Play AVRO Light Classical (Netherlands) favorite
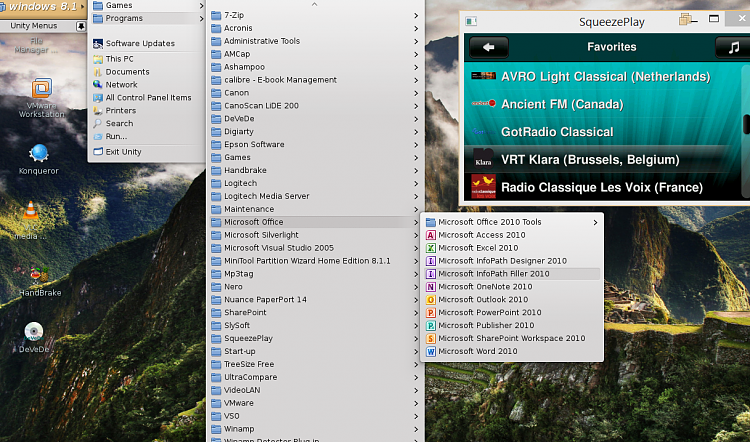The image size is (750, 442). (604, 77)
